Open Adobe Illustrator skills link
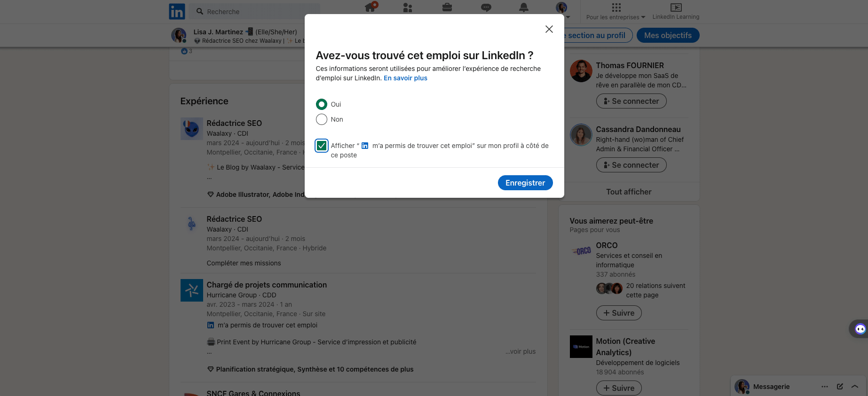The height and width of the screenshot is (396, 868). pyautogui.click(x=256, y=194)
